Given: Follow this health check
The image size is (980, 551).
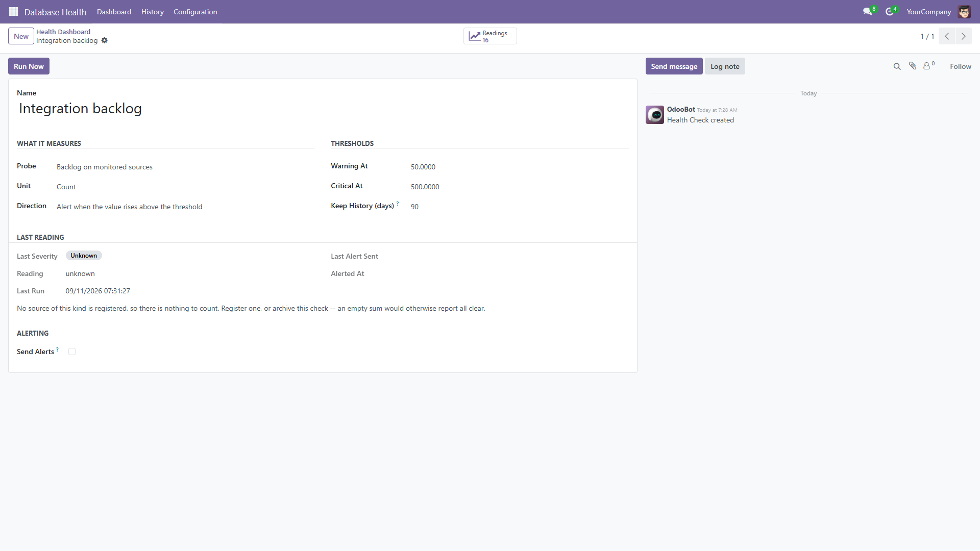Looking at the screenshot, I should point(960,66).
